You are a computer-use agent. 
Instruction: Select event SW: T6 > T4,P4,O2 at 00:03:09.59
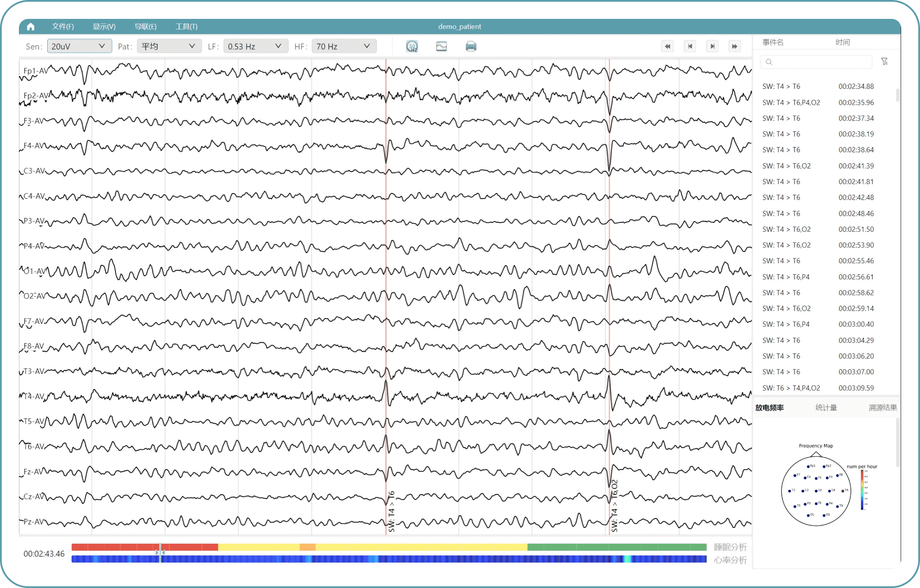point(818,388)
